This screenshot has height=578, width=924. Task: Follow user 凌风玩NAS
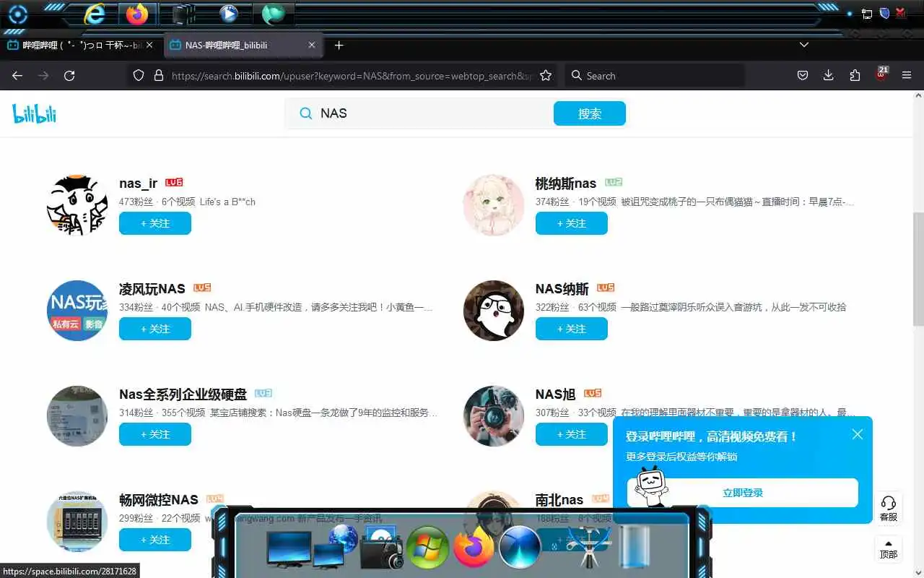click(155, 329)
